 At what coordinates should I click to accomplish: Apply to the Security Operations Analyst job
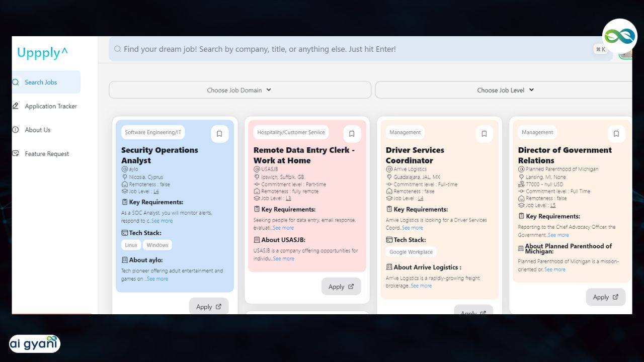tap(209, 307)
